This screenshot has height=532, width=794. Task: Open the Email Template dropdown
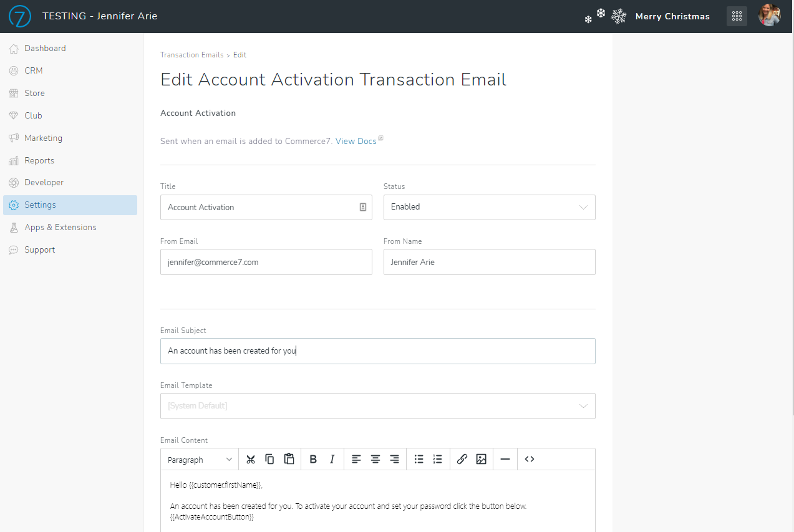[377, 406]
